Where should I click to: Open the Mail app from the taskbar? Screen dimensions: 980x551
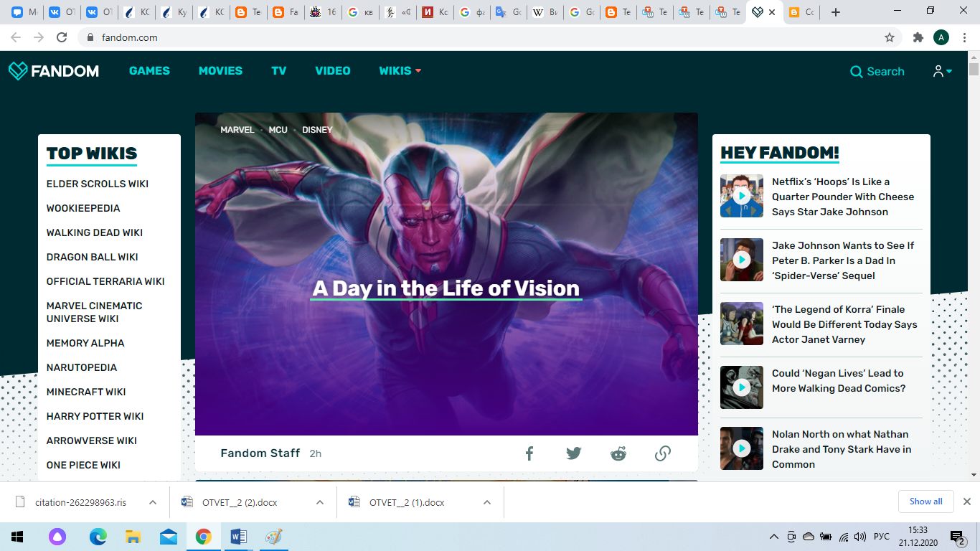pos(169,537)
